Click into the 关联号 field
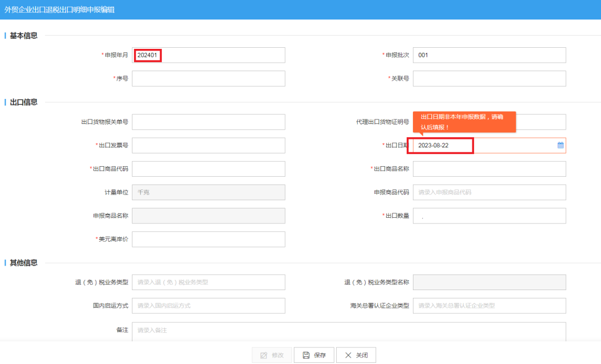The height and width of the screenshot is (364, 601). [x=489, y=78]
